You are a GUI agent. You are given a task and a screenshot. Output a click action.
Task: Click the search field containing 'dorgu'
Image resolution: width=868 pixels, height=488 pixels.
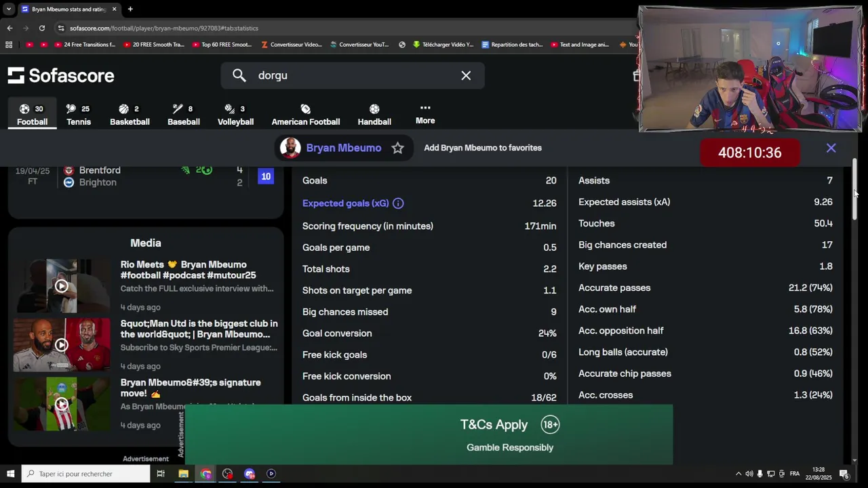pos(353,75)
